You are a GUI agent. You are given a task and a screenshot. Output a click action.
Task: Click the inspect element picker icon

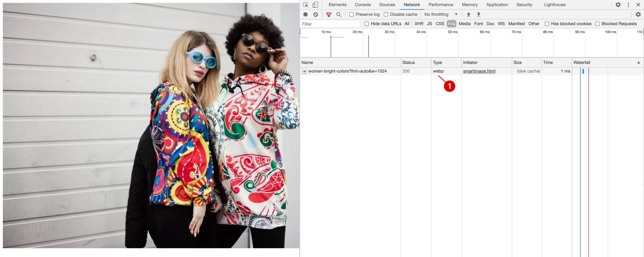pos(306,5)
